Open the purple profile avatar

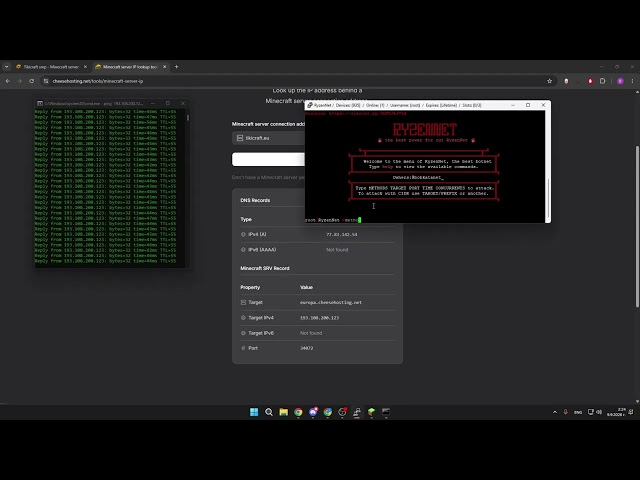[620, 81]
